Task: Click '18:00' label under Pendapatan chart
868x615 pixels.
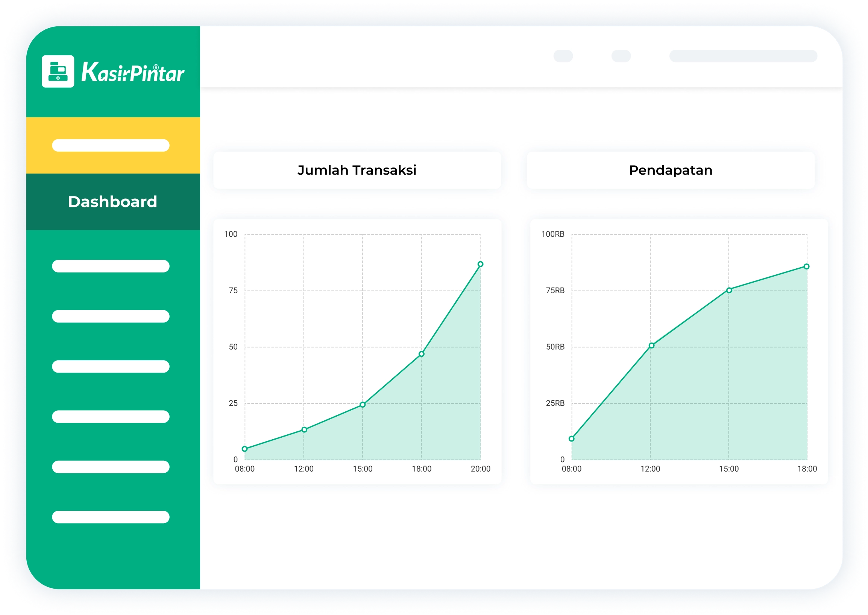Action: point(807,469)
